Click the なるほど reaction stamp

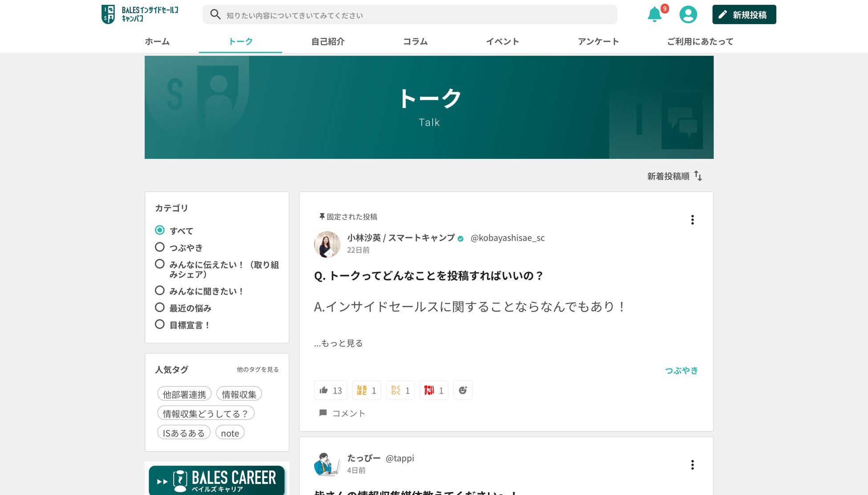(x=366, y=390)
